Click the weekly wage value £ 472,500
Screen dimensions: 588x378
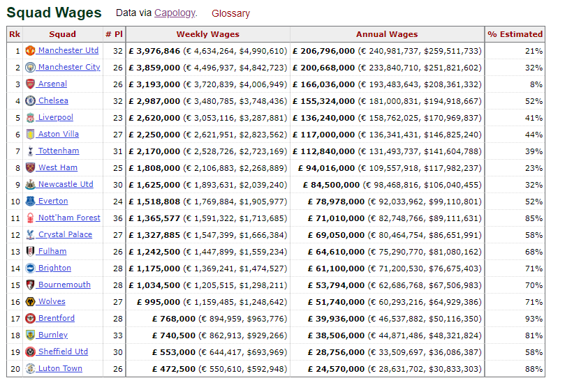click(x=174, y=369)
